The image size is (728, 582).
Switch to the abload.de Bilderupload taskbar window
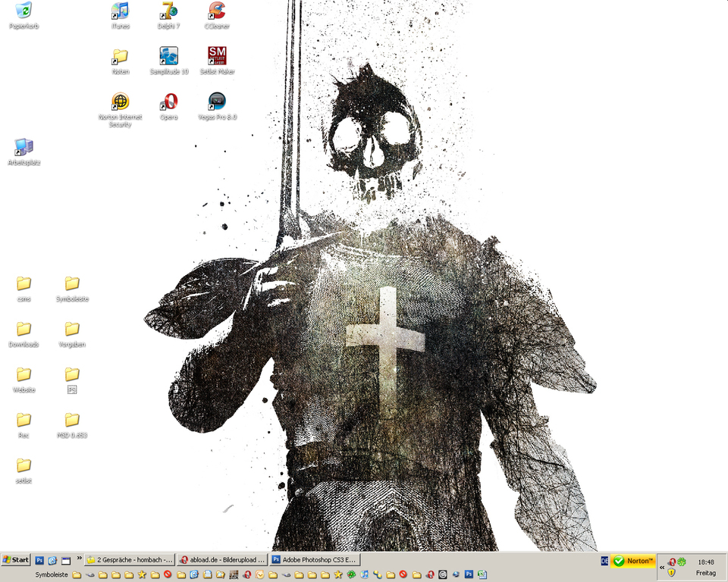click(x=222, y=560)
